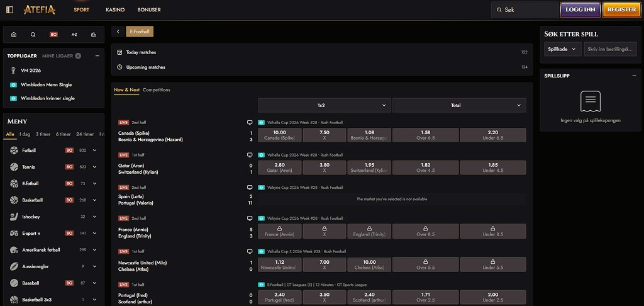
Task: Bet on Under 2.5 at 2.00
Action: [493, 297]
